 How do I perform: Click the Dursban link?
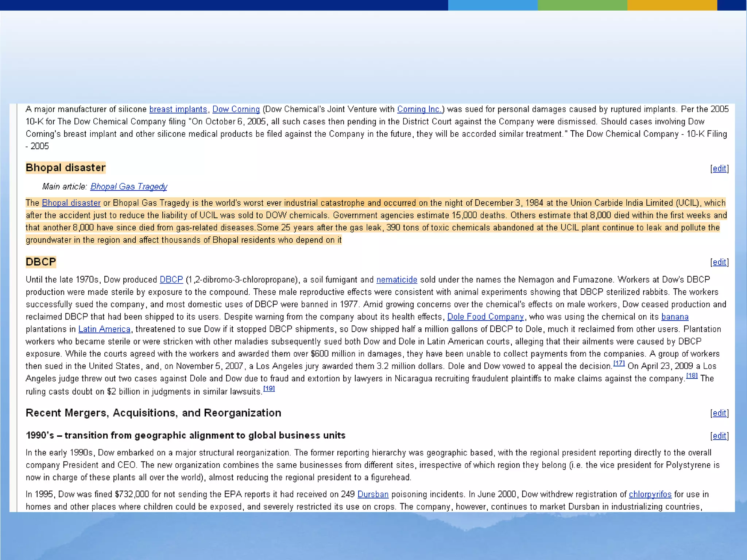[x=373, y=494]
